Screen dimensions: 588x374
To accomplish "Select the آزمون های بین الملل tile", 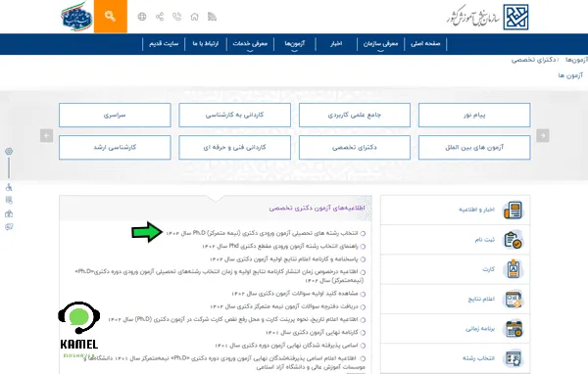I will 474,147.
